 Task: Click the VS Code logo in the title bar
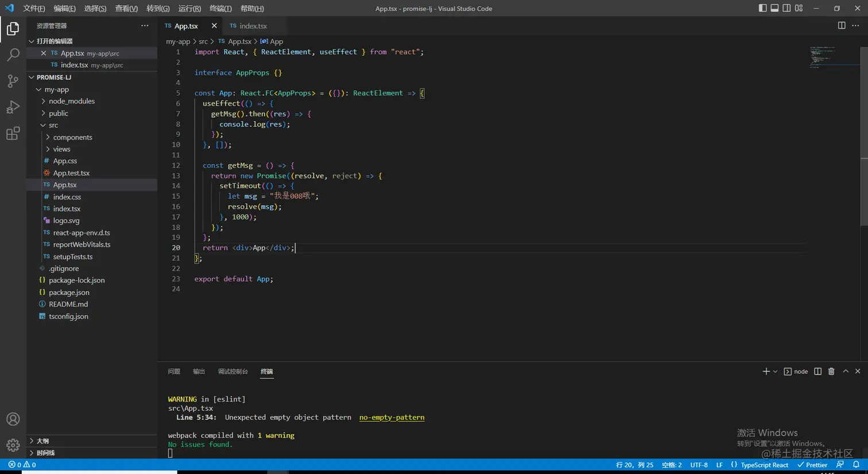click(9, 8)
